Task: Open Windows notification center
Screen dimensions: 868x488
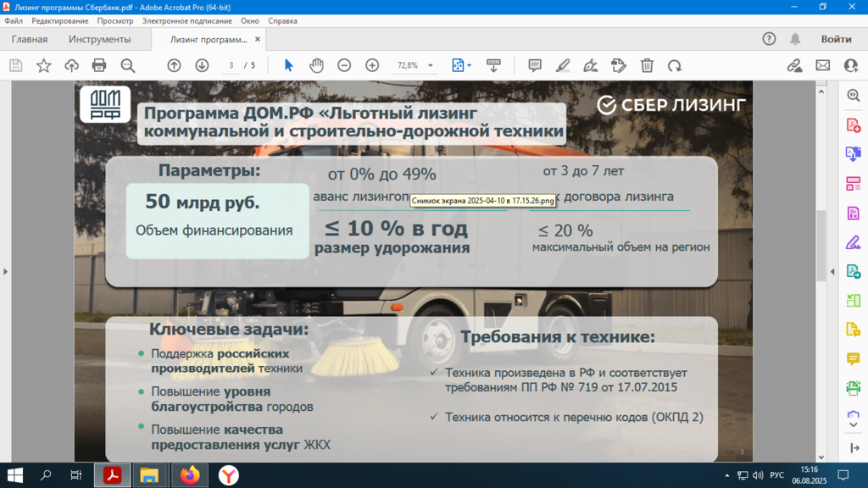Action: (843, 475)
